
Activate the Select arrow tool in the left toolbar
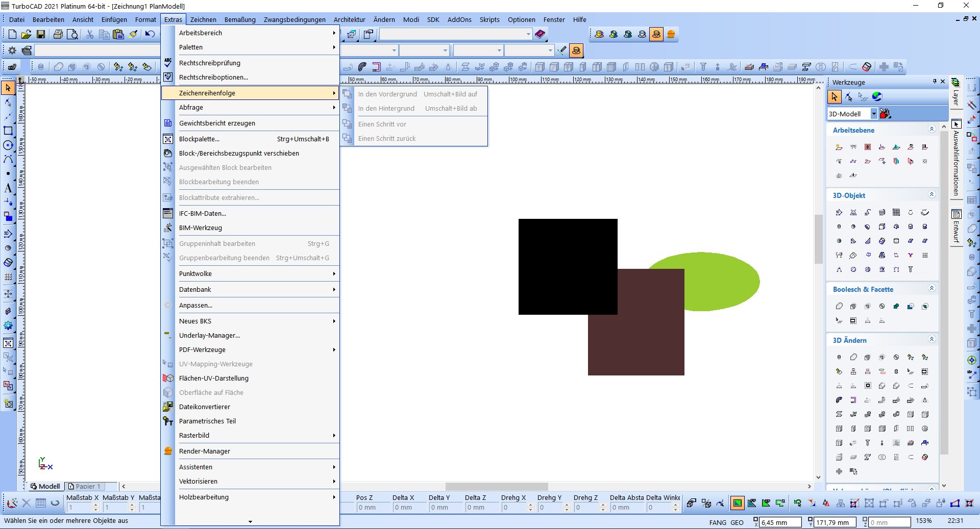pos(8,88)
